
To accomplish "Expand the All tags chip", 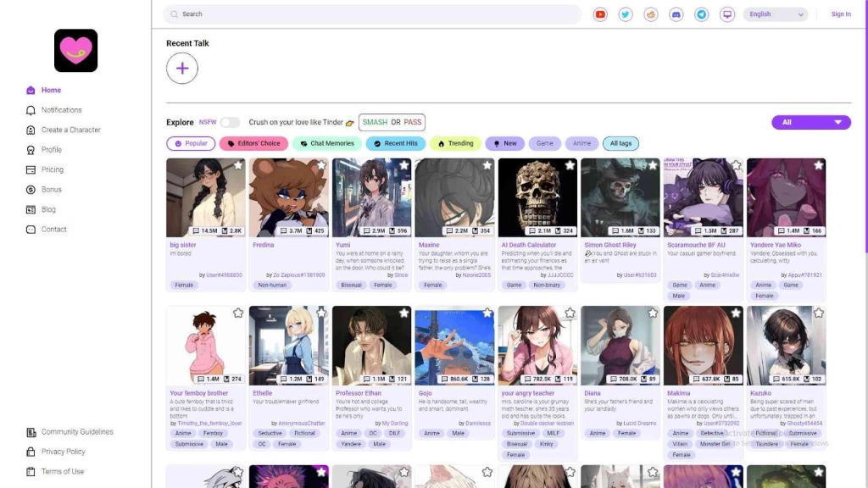I will (620, 143).
